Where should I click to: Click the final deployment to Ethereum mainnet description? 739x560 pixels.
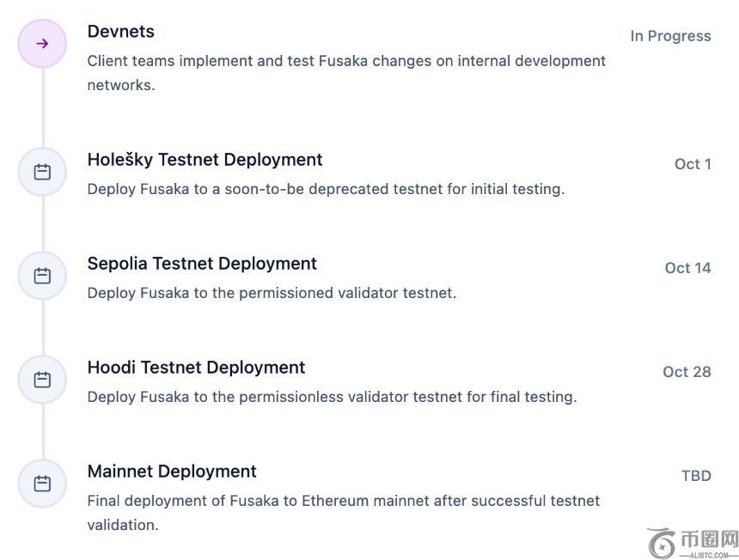click(x=343, y=513)
